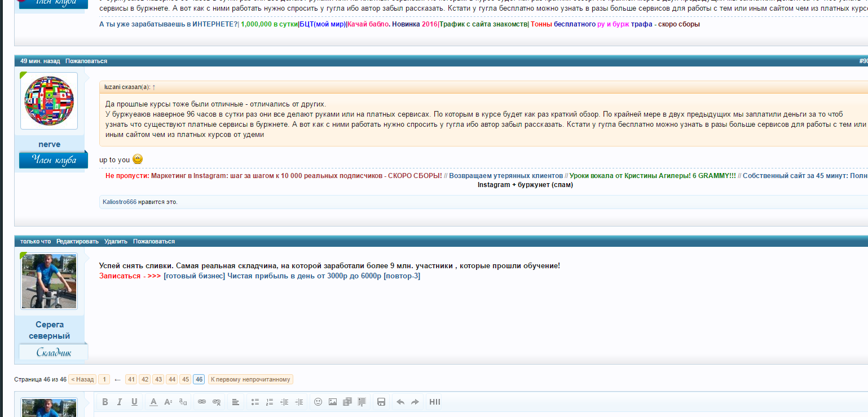Toggle underline formatting in editor
Viewport: 868px width, 417px height.
pos(134,402)
